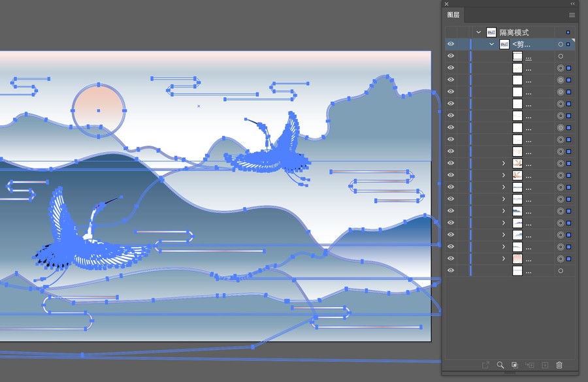Click the underlined clipping path thumbnail
Viewport: 588px width, 382px height.
(x=517, y=56)
